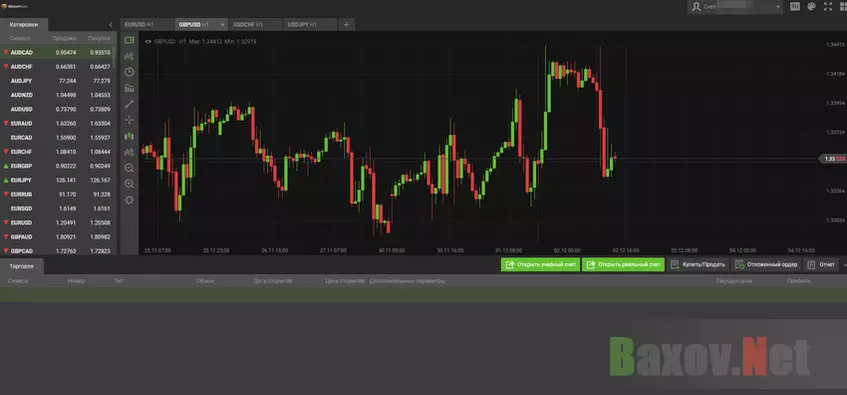Toggle the chart panel layout icon atop toolbar
Viewport: 847px width, 395px height.
coord(129,40)
